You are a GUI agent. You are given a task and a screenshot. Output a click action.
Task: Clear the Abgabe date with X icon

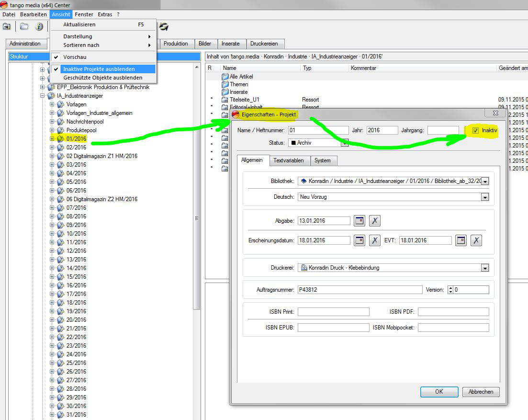[x=375, y=221]
